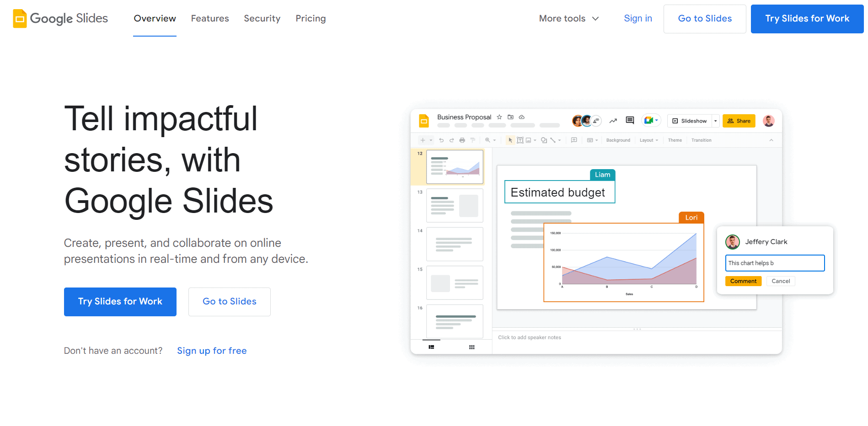Viewport: 868px width, 426px height.
Task: Click the budget area chart on slide
Action: point(623,262)
